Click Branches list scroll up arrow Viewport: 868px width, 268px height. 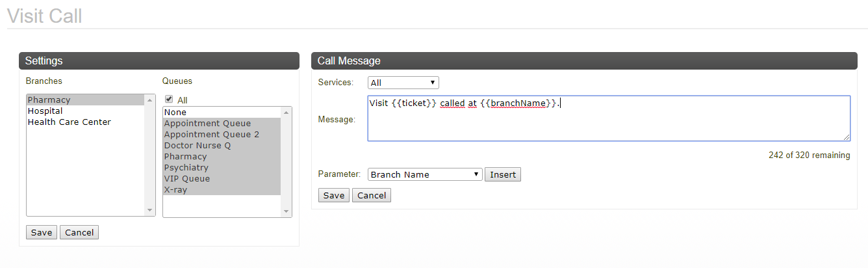[150, 100]
